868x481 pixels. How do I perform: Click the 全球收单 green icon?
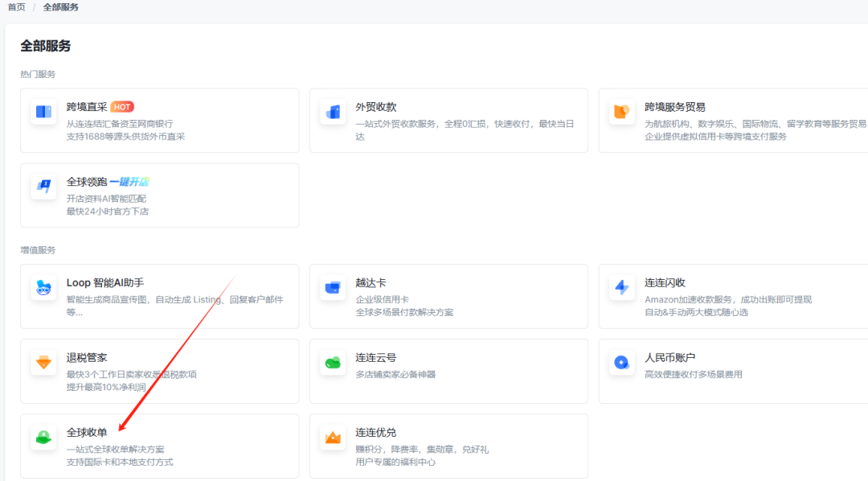pos(44,438)
